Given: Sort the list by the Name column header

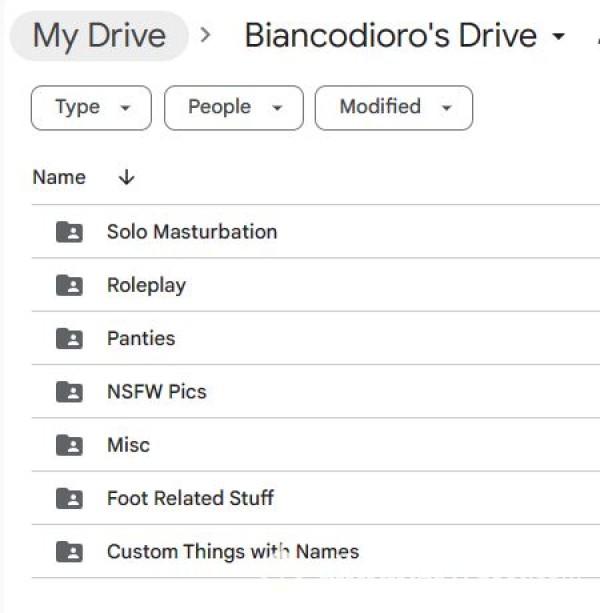Looking at the screenshot, I should (59, 178).
